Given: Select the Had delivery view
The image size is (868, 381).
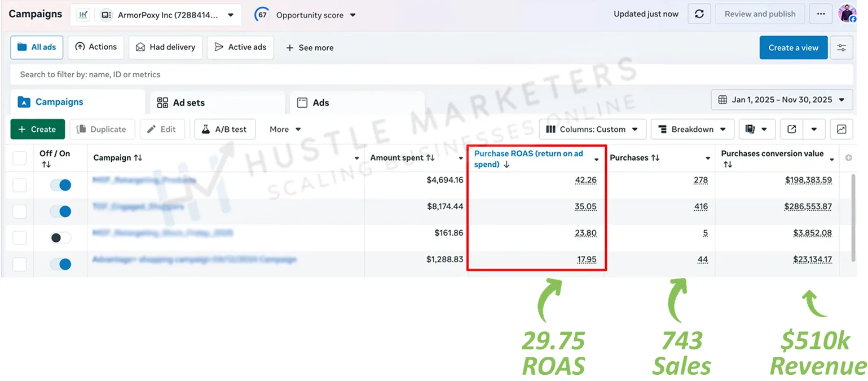Looking at the screenshot, I should pos(165,47).
